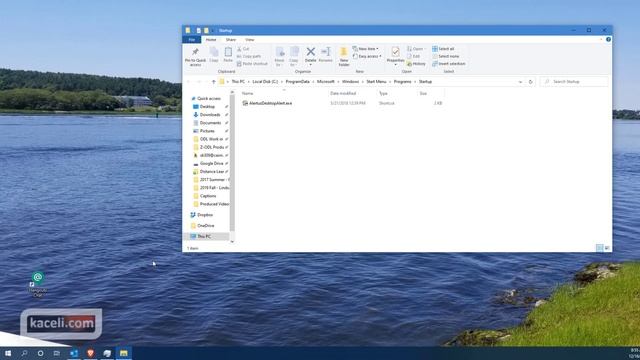The height and width of the screenshot is (360, 640).
Task: Click the Refresh button in address bar
Action: pyautogui.click(x=530, y=82)
